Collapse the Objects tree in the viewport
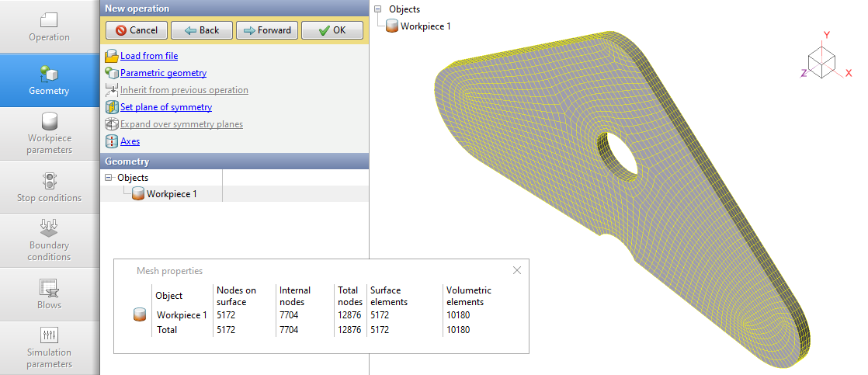Viewport: 868px width, 375px height. [x=378, y=9]
